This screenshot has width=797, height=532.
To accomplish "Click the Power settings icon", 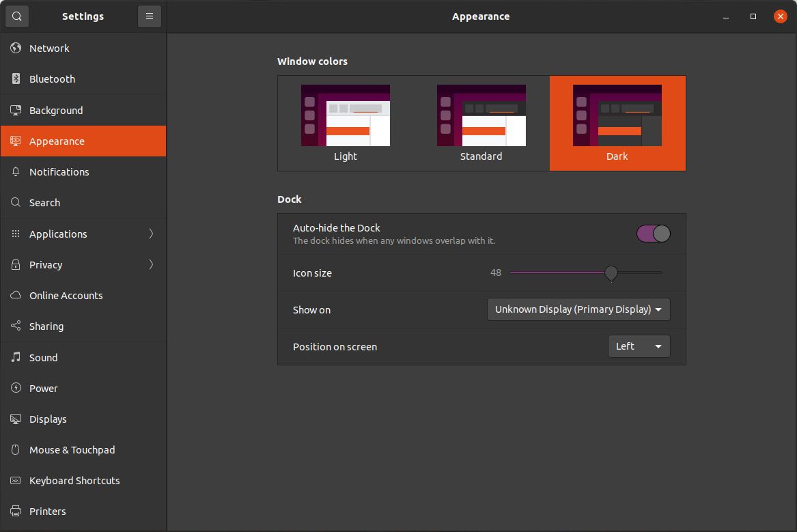I will click(14, 388).
